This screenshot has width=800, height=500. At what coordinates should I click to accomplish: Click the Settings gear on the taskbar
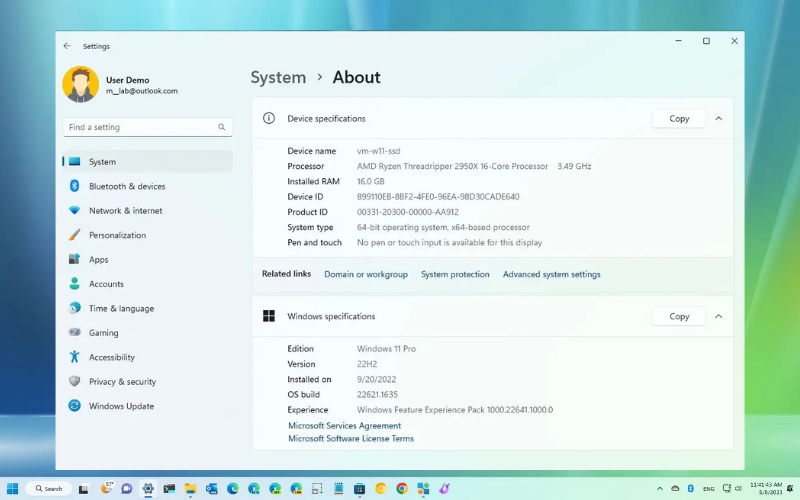coord(148,488)
